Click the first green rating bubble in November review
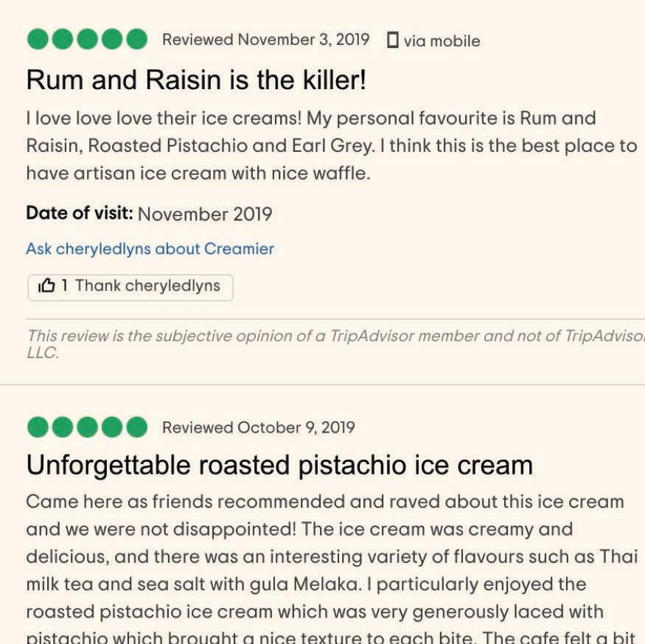Screen dimensions: 645x644 coord(38,39)
